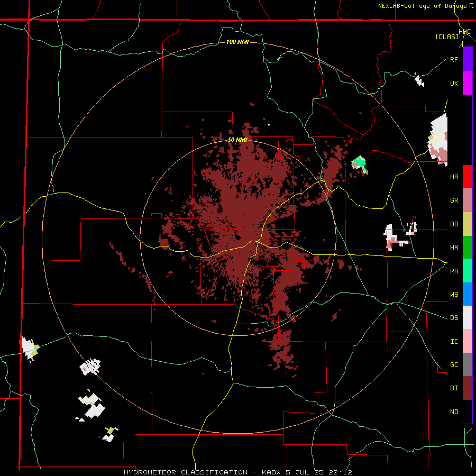The width and height of the screenshot is (476, 476).
Task: Click the HA legend label
Action: (454, 177)
